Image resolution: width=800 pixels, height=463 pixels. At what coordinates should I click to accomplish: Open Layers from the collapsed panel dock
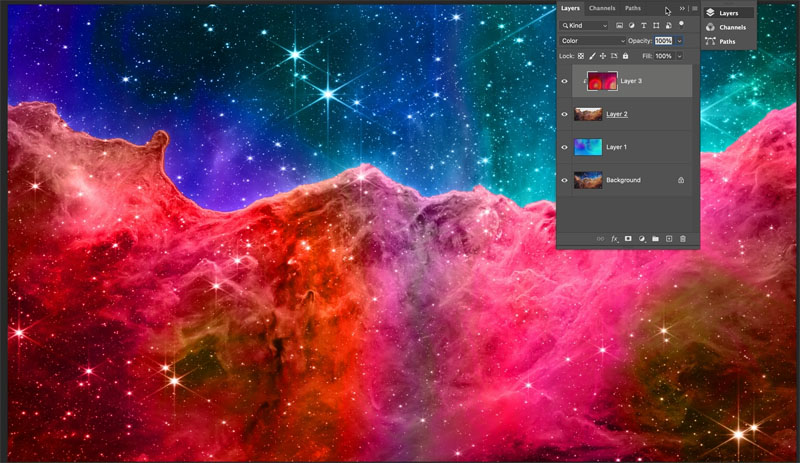pyautogui.click(x=729, y=13)
